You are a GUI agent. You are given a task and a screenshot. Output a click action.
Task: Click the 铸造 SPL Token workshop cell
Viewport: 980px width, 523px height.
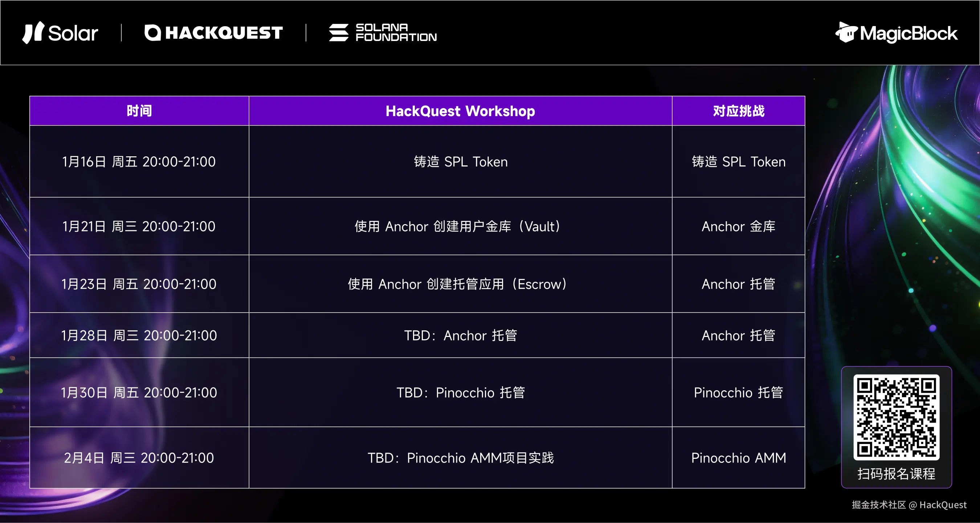tap(460, 161)
